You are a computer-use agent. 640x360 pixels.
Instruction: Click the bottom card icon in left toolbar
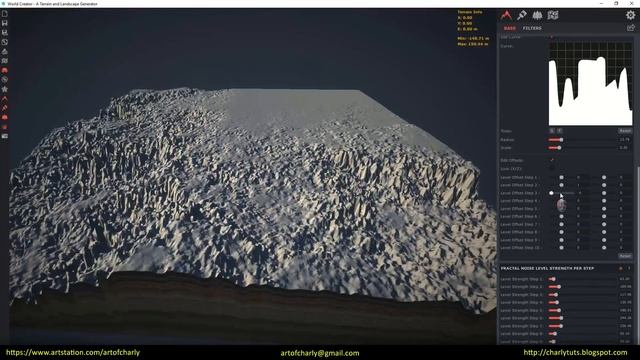pyautogui.click(x=4, y=136)
